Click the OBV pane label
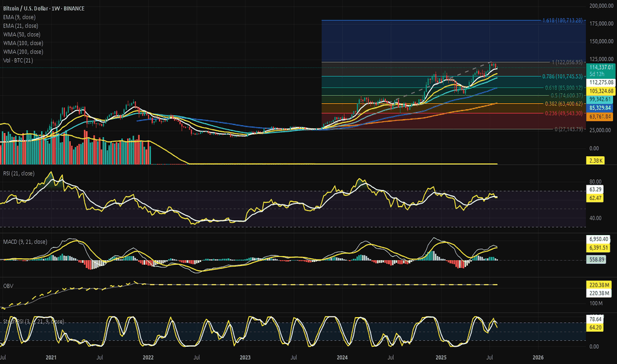The image size is (617, 364). [8, 286]
